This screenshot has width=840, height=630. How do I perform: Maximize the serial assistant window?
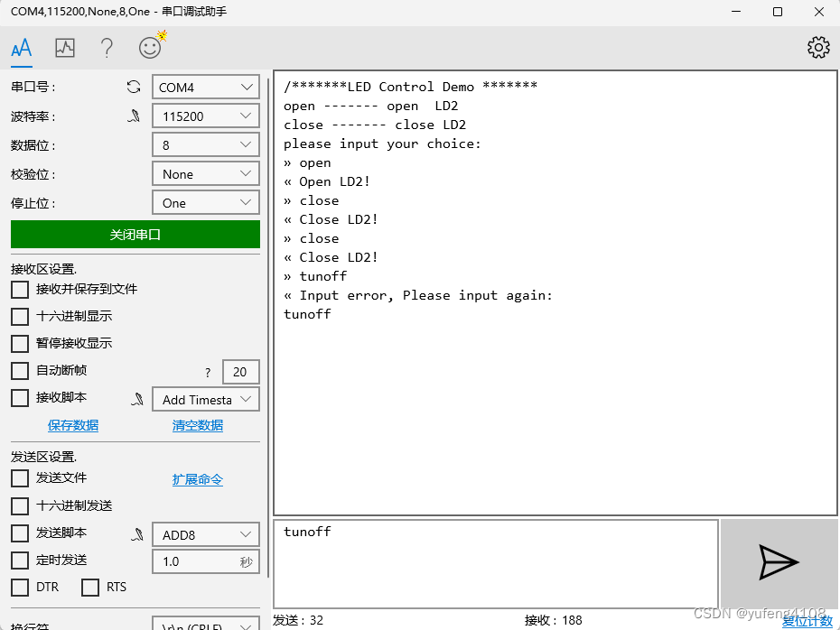[x=778, y=12]
